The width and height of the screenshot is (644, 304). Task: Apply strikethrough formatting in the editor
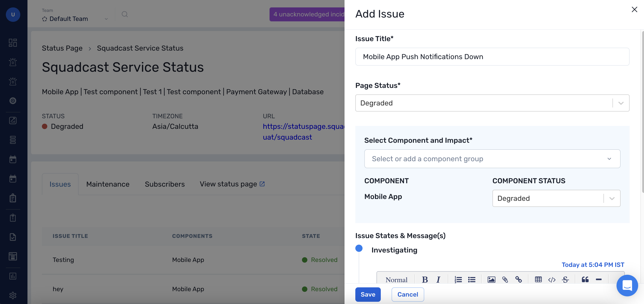pyautogui.click(x=565, y=279)
